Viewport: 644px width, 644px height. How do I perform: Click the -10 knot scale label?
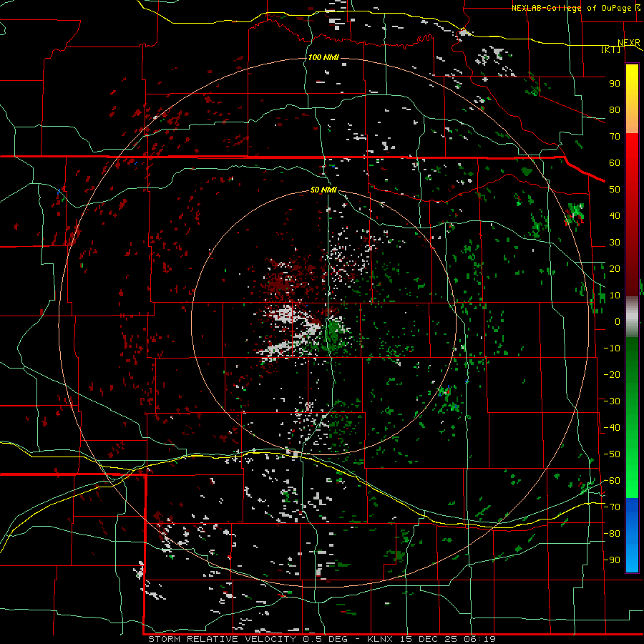click(x=612, y=348)
